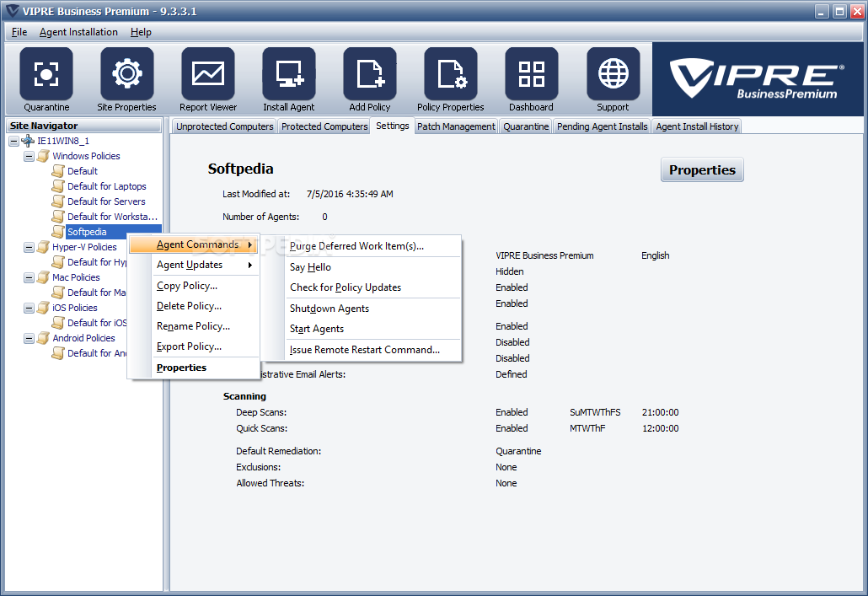
Task: Click the Windows Policies folder icon
Action: coord(43,156)
